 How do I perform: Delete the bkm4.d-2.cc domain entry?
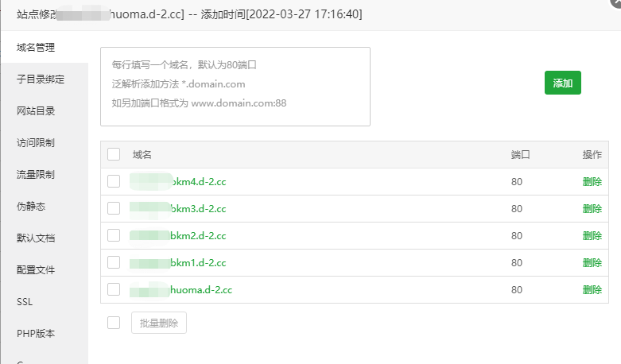(x=592, y=181)
